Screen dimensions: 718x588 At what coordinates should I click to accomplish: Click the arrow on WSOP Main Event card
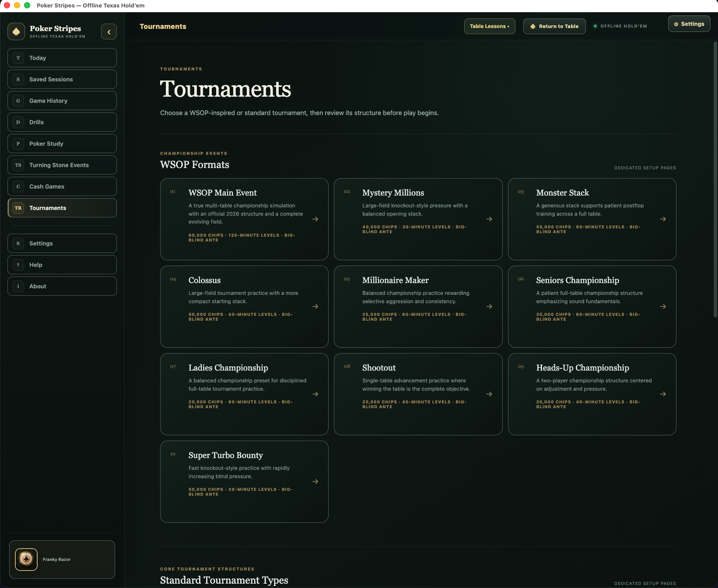pyautogui.click(x=315, y=219)
